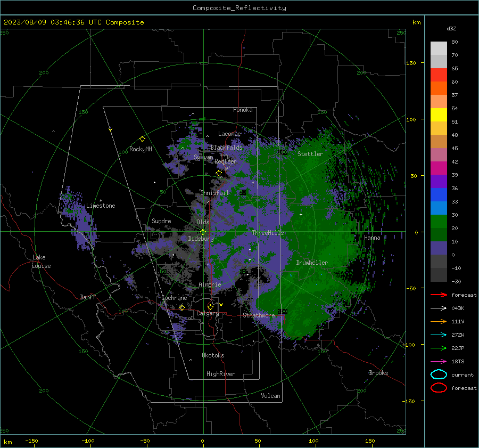The image size is (479, 448).
Task: Select the magenta 18TS arrow symbol
Action: click(439, 362)
